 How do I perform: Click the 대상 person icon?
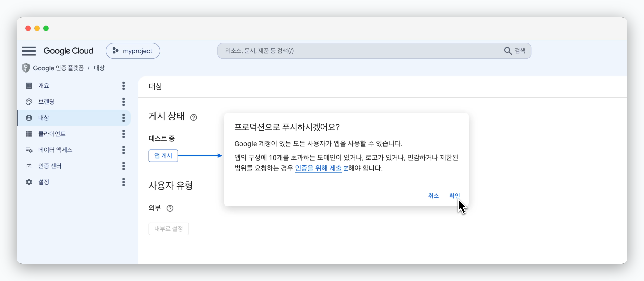[x=29, y=118]
